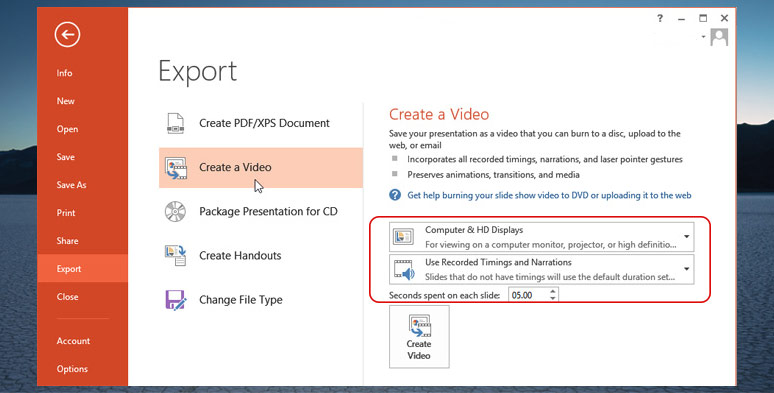
Task: Click the blue help question mark icon
Action: pos(395,195)
